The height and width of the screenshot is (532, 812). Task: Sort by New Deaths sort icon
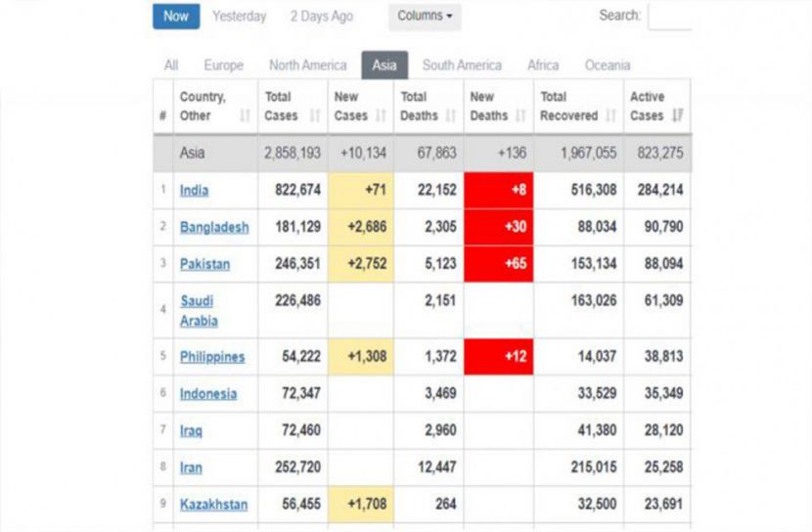point(520,115)
